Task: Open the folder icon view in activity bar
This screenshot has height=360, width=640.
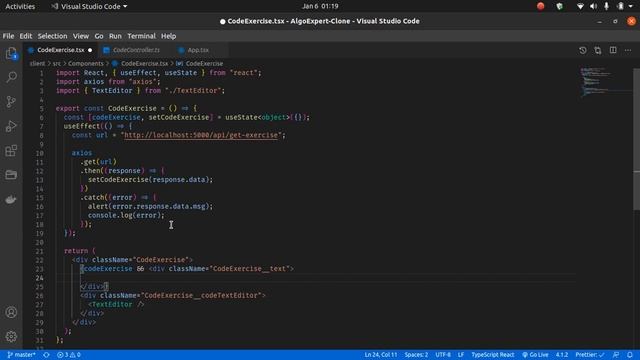Action: click(11, 175)
